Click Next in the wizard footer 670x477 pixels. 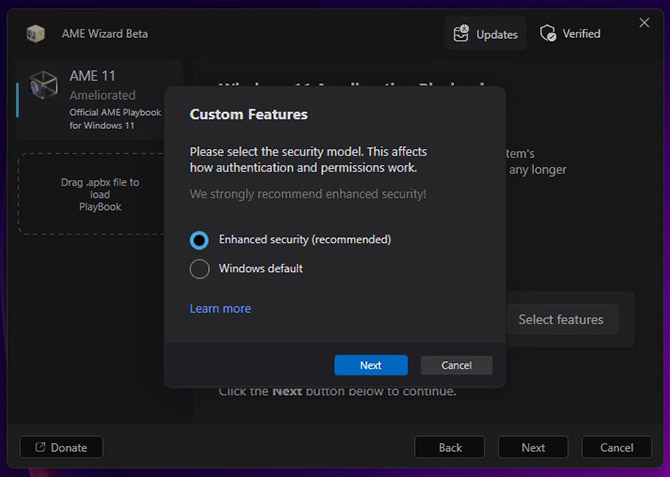click(x=533, y=447)
